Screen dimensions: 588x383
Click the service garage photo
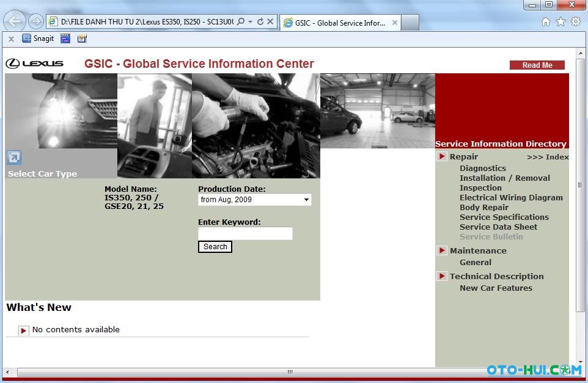(378, 111)
